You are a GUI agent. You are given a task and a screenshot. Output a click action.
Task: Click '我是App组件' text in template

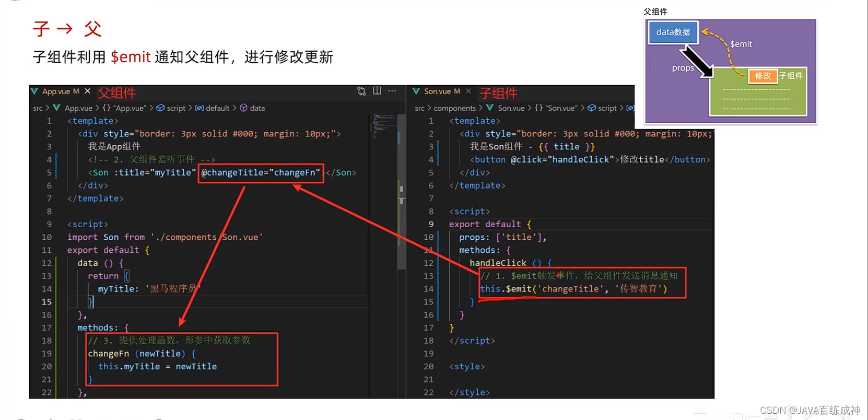114,147
